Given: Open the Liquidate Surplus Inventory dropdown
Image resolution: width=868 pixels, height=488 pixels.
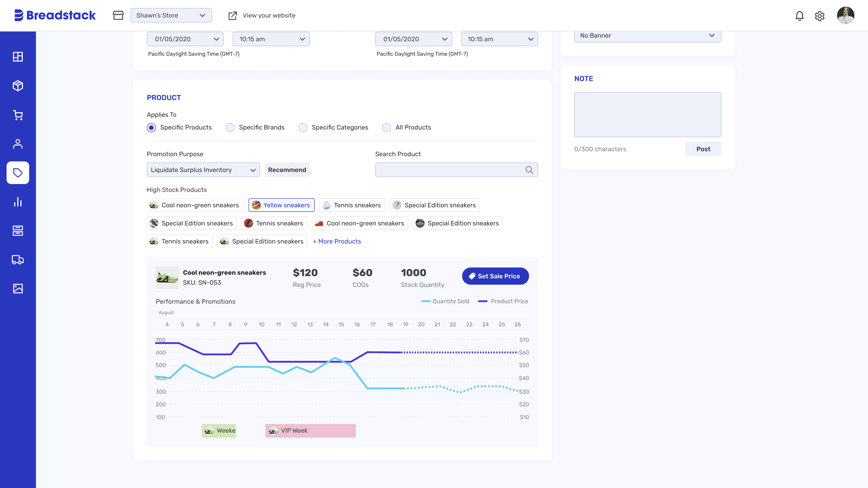Looking at the screenshot, I should (203, 170).
